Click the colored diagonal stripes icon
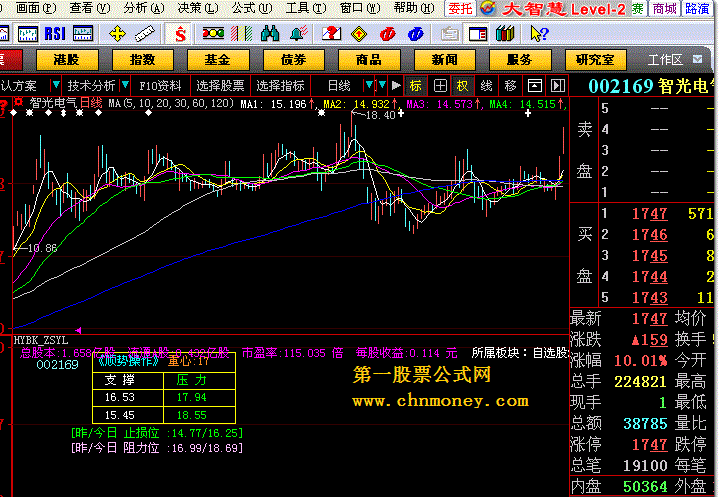The height and width of the screenshot is (497, 721). tap(241, 34)
